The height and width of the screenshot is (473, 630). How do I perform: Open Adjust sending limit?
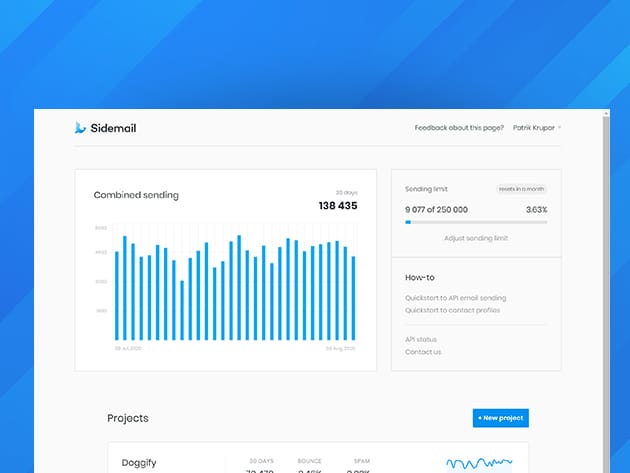(476, 238)
